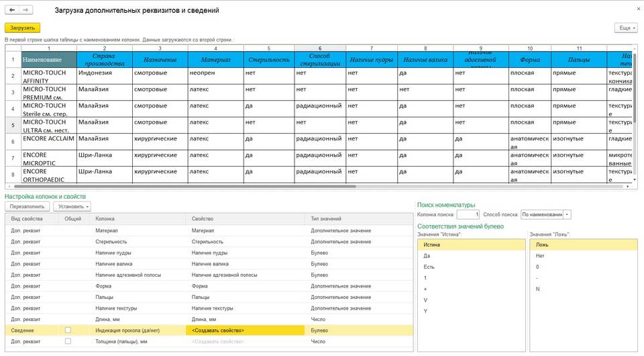
Task: Click the Тип значений column header
Action: click(358, 219)
